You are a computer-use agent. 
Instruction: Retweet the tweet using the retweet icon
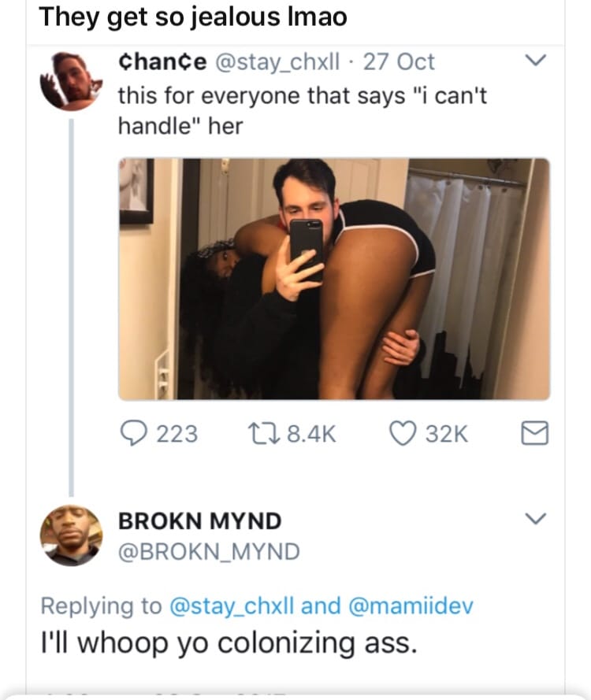point(258,433)
